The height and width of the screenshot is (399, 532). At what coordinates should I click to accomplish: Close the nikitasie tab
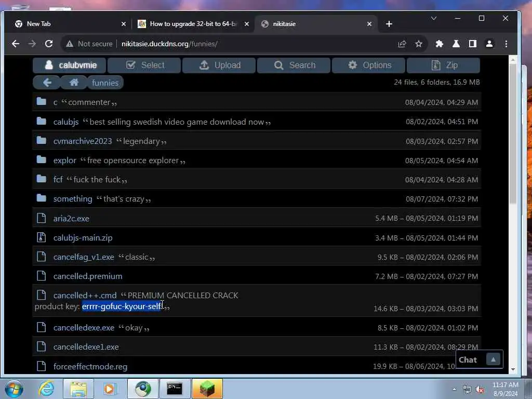pyautogui.click(x=369, y=24)
